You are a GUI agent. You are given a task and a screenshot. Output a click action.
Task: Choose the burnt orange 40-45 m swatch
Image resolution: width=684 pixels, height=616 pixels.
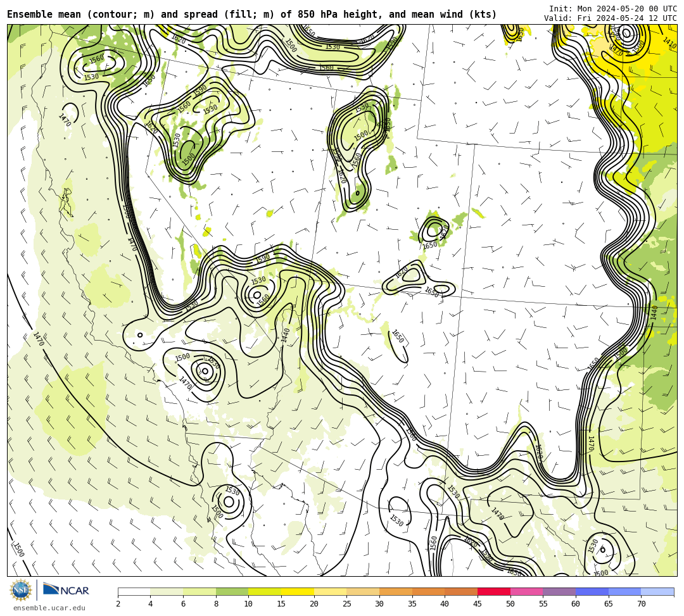tap(461, 591)
